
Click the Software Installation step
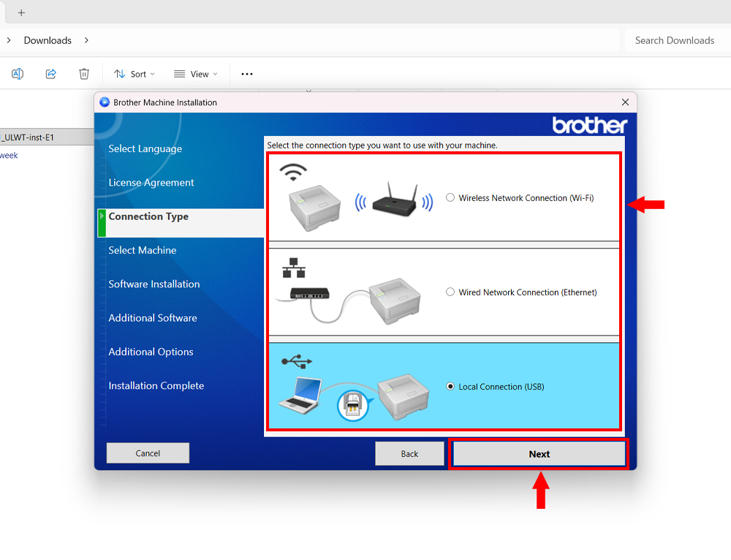coord(154,284)
